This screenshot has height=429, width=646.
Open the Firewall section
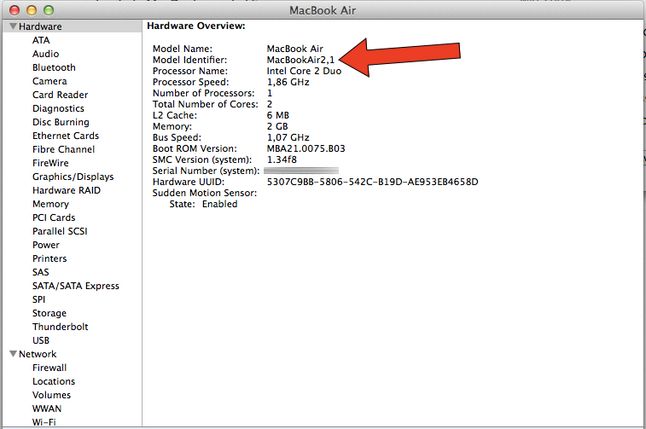tap(49, 368)
